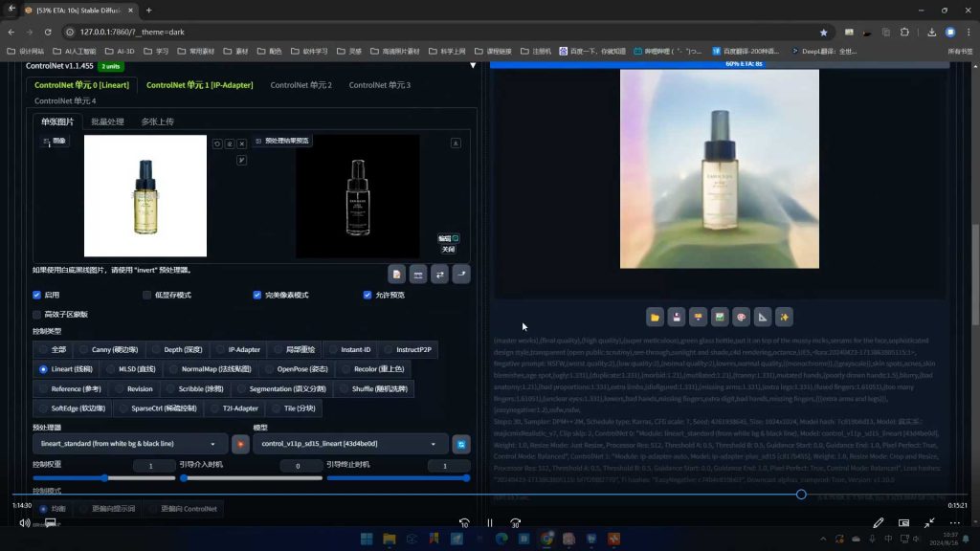Click the sparkle upscale icon under the output
Viewport: 980px width, 551px height.
pyautogui.click(x=784, y=317)
